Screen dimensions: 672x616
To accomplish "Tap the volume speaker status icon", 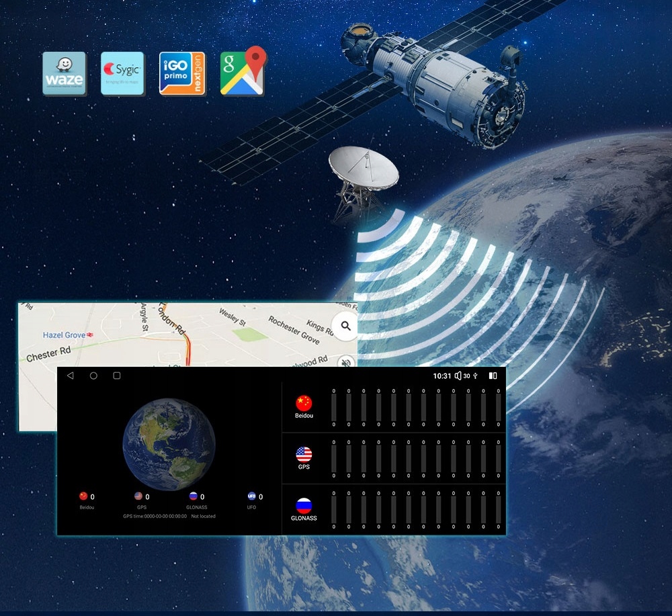I will tap(458, 376).
